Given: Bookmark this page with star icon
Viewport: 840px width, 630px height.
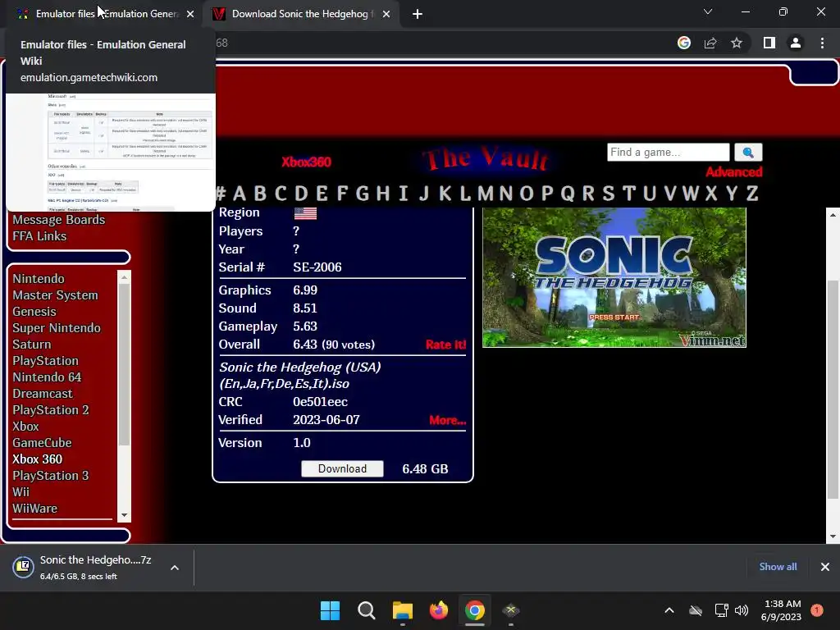Looking at the screenshot, I should coord(737,43).
